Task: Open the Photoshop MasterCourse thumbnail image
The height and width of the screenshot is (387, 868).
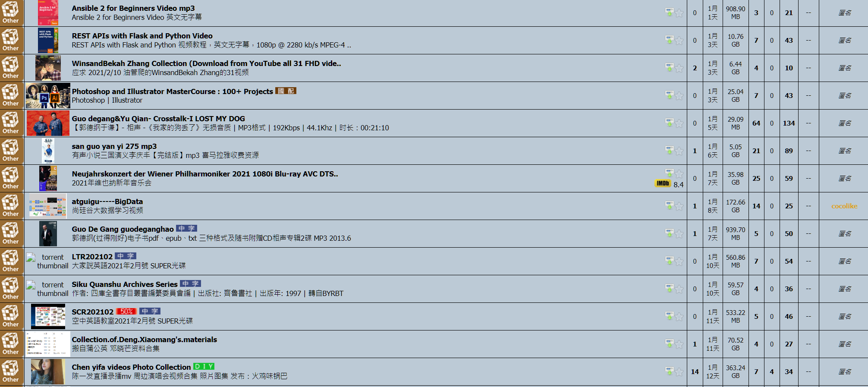Action: (48, 95)
